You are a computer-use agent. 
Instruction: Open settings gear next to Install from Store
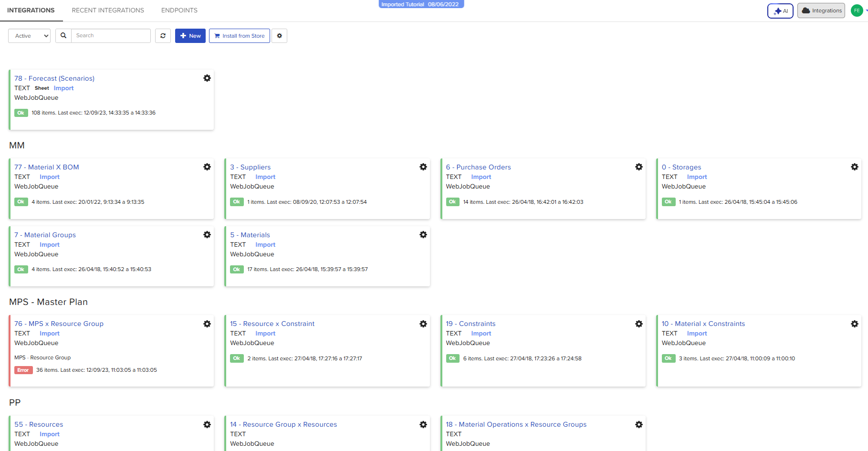[280, 36]
